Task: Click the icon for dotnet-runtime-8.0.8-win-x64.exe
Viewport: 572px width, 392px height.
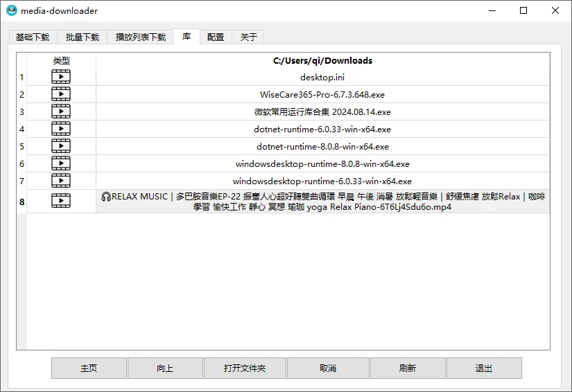Action: click(x=61, y=146)
